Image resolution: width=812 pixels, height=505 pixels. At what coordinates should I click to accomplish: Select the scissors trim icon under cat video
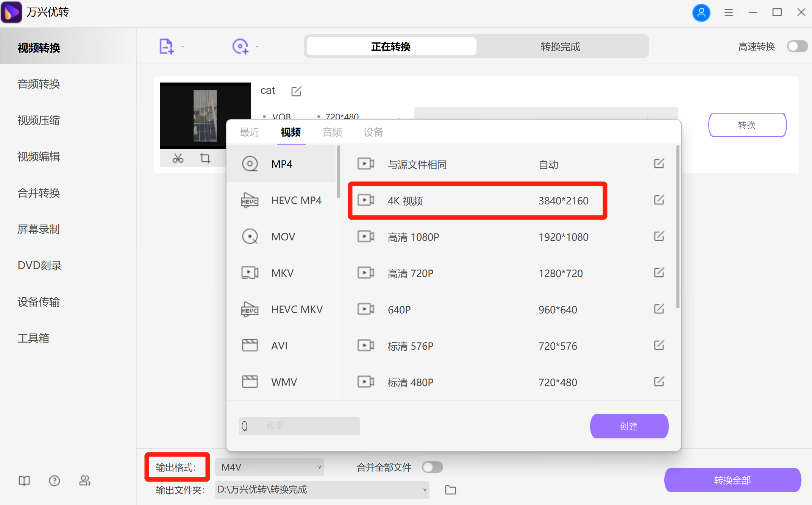tap(178, 159)
